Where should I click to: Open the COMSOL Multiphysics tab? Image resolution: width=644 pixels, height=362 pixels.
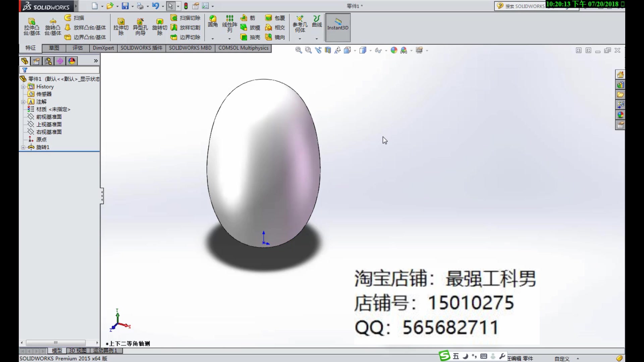pyautogui.click(x=243, y=48)
